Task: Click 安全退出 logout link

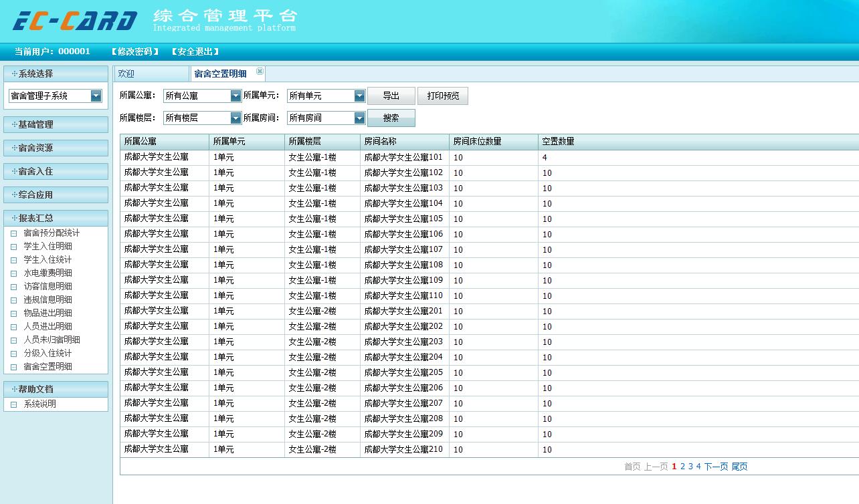Action: [x=195, y=51]
